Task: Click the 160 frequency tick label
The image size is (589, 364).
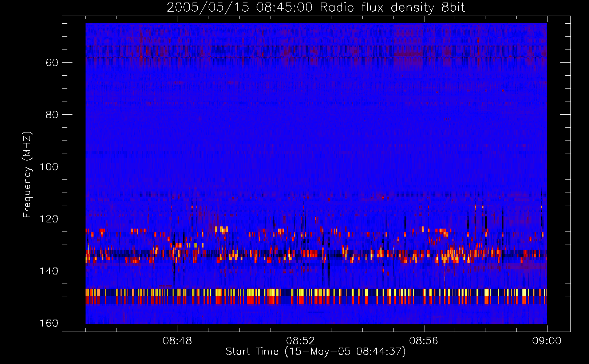Action: pos(49,323)
